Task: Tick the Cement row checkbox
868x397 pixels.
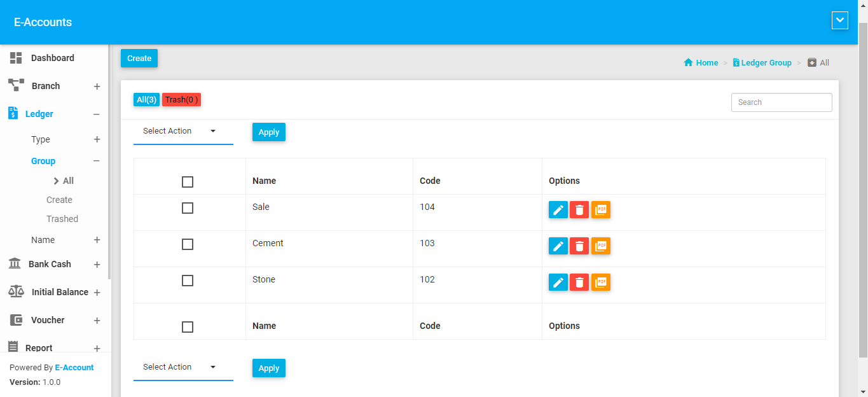Action: click(188, 244)
